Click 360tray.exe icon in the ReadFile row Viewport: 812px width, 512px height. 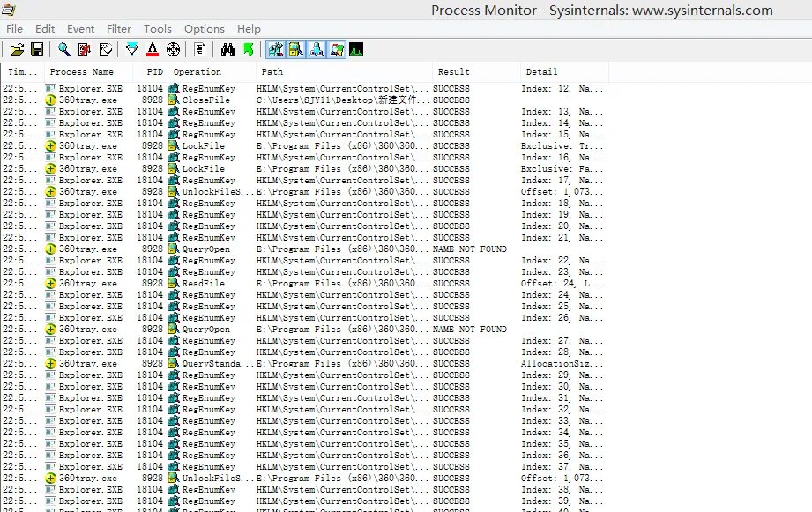click(x=50, y=284)
